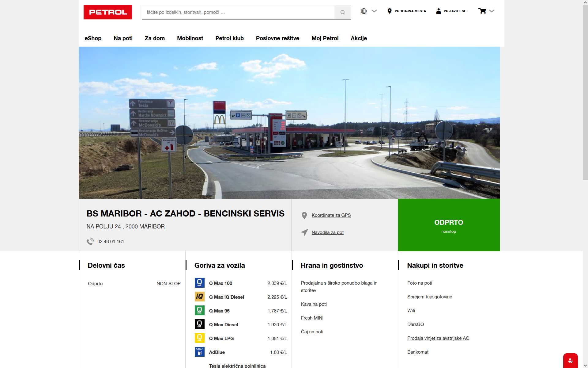Viewport: 588px width, 368px height.
Task: Click the Prodajna mesta location pin icon
Action: point(389,11)
